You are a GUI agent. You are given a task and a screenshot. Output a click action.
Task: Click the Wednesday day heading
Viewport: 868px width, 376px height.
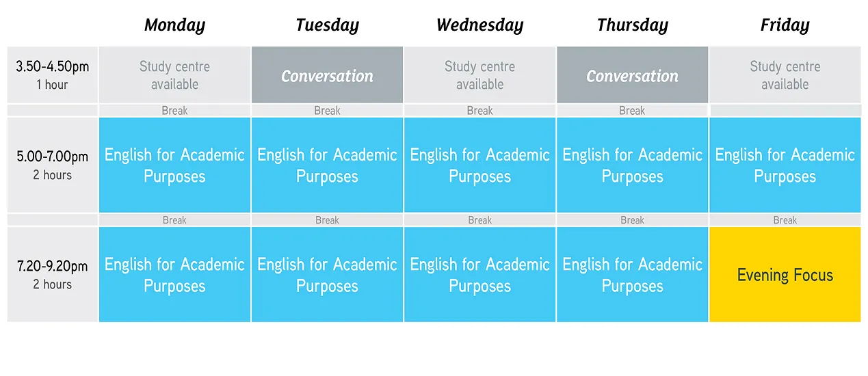tap(479, 26)
